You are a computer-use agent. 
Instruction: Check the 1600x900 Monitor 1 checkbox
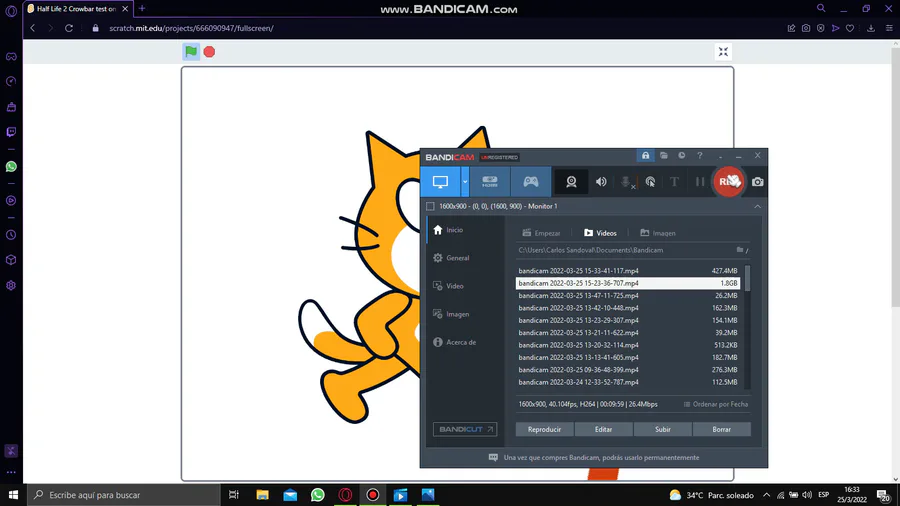[430, 207]
